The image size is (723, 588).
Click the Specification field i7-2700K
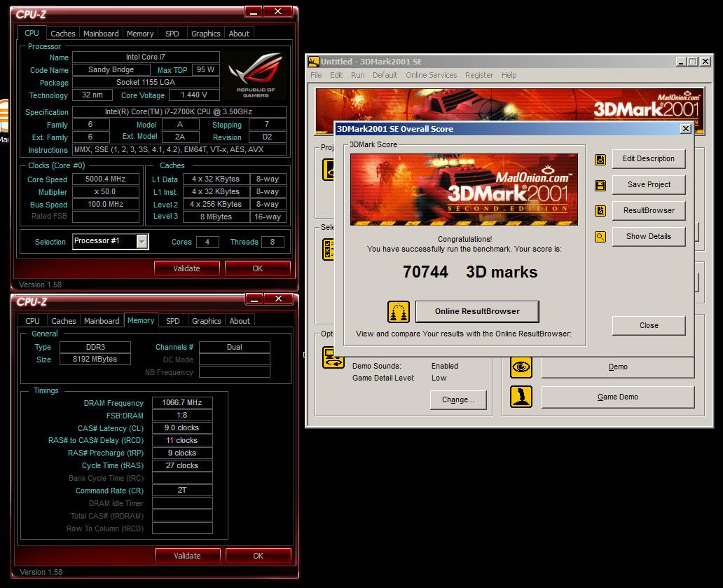coord(179,111)
